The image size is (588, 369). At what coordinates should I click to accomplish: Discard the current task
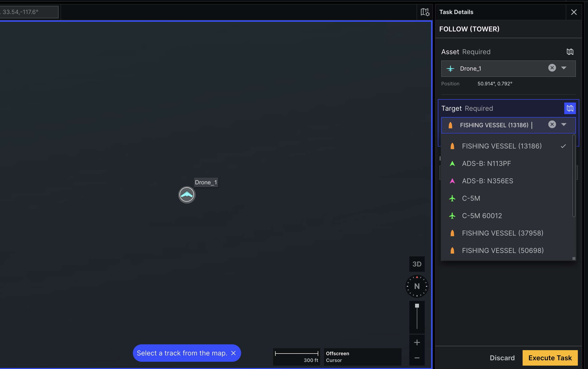tap(502, 358)
